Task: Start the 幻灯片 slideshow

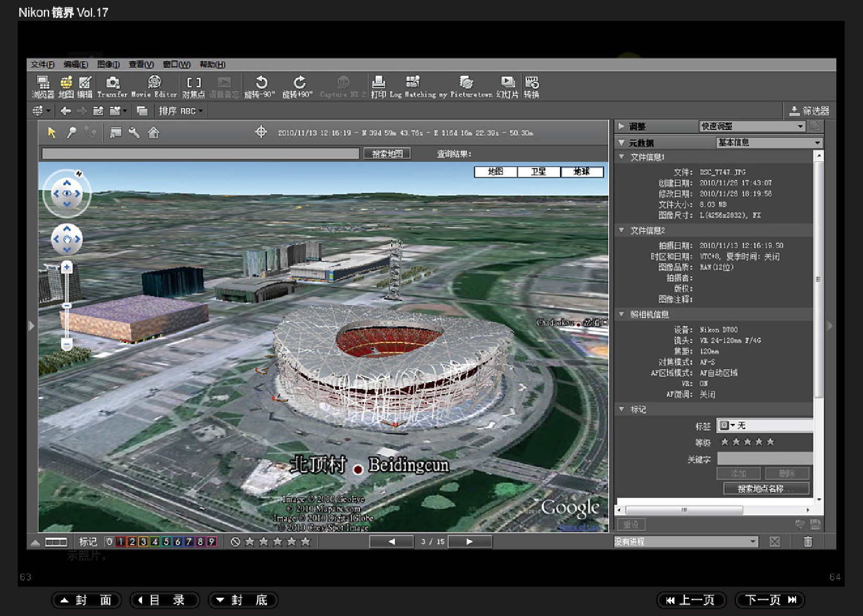Action: pos(507,87)
